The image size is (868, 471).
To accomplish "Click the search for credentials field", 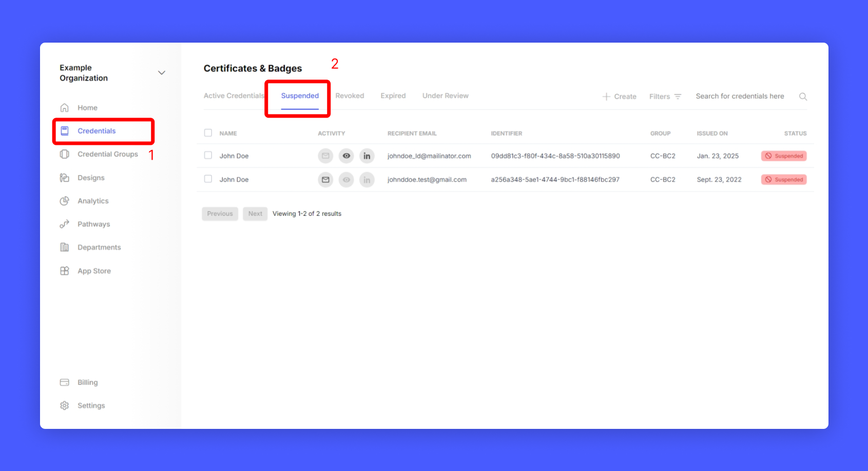I will [740, 97].
